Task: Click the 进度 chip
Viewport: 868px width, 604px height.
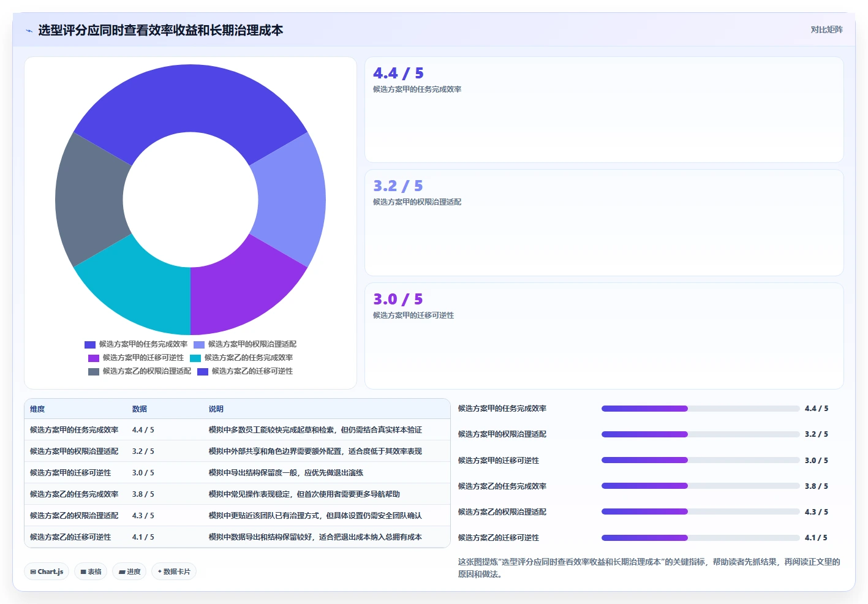Action: (x=129, y=572)
